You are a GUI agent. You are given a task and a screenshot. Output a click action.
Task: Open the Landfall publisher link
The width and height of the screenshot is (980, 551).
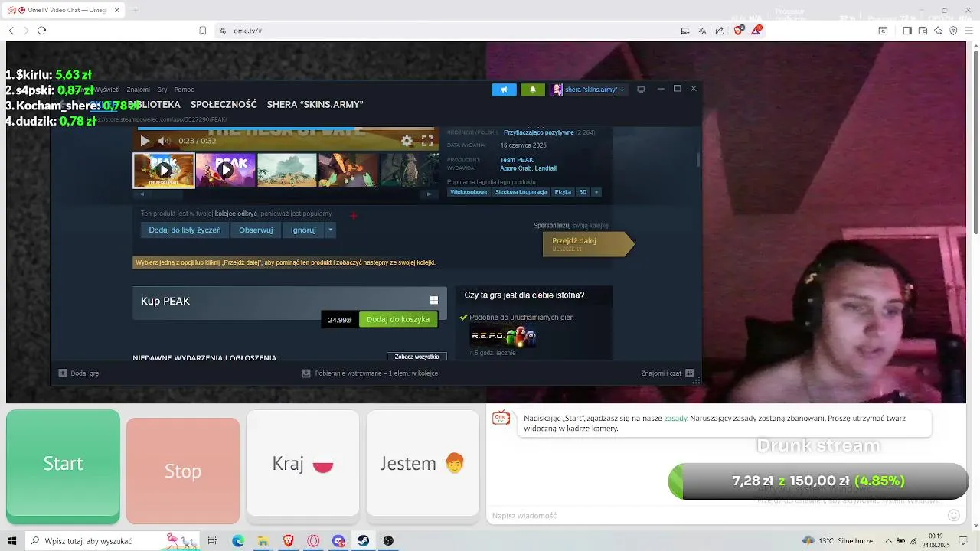[546, 168]
